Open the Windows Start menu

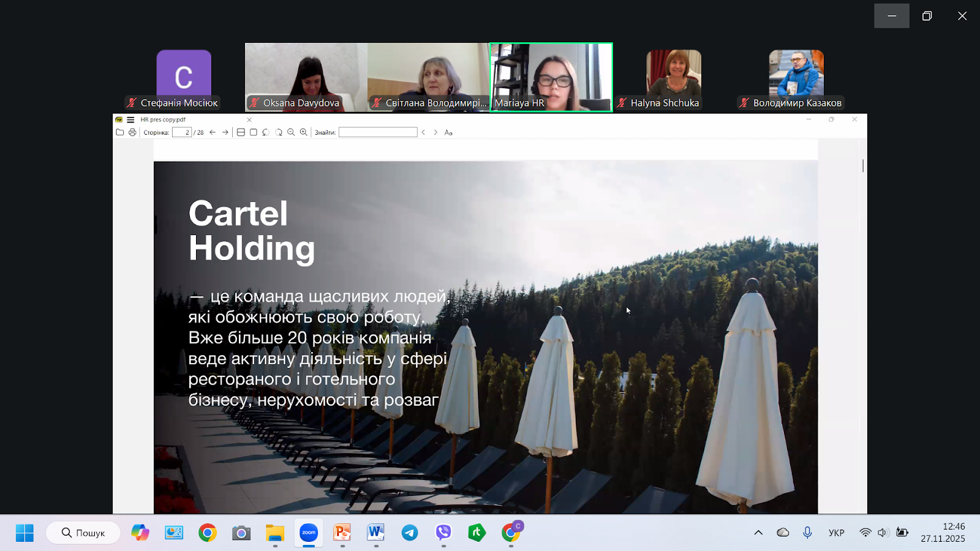[x=24, y=533]
